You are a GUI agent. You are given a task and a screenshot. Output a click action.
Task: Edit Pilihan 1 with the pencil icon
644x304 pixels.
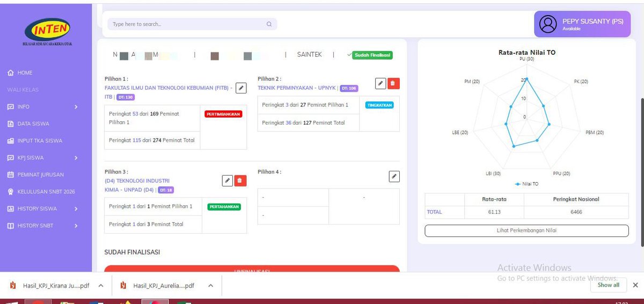point(241,88)
